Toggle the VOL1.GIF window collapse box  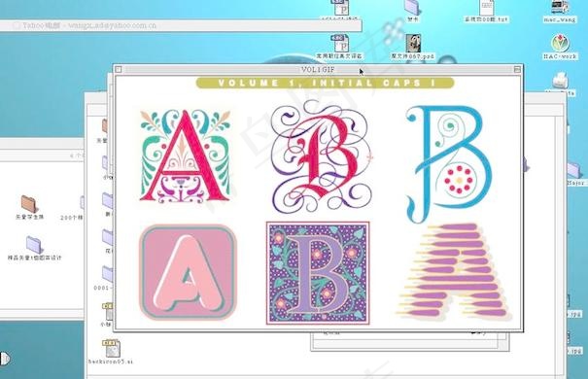[517, 69]
